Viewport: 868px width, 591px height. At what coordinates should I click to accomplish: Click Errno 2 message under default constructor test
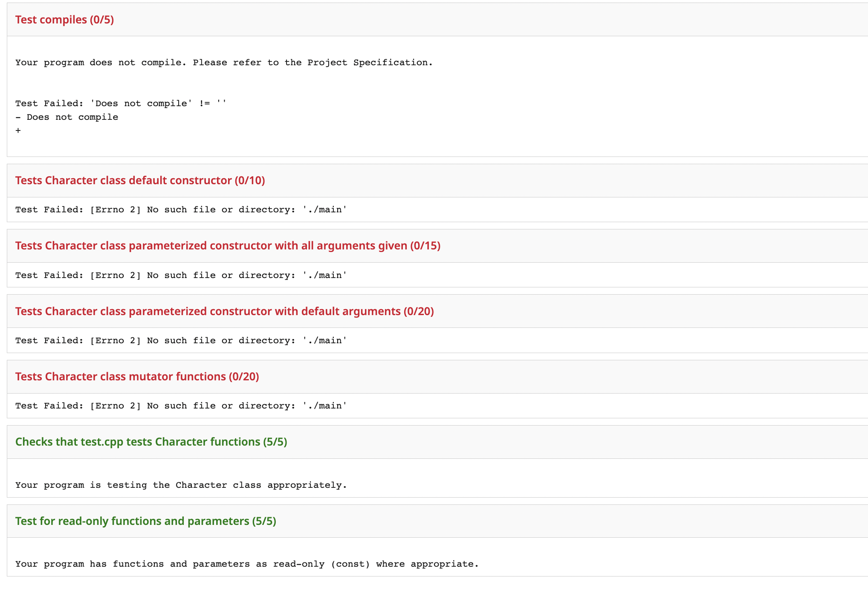[x=181, y=210]
